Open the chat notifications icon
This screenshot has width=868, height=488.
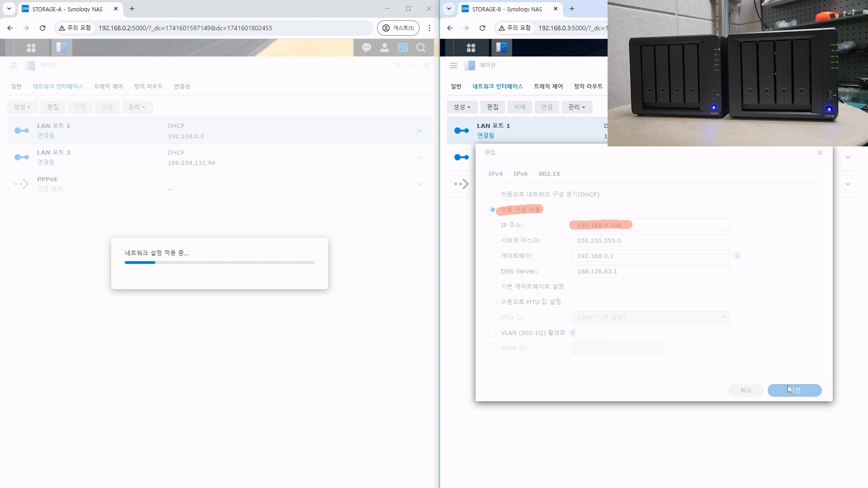[367, 47]
